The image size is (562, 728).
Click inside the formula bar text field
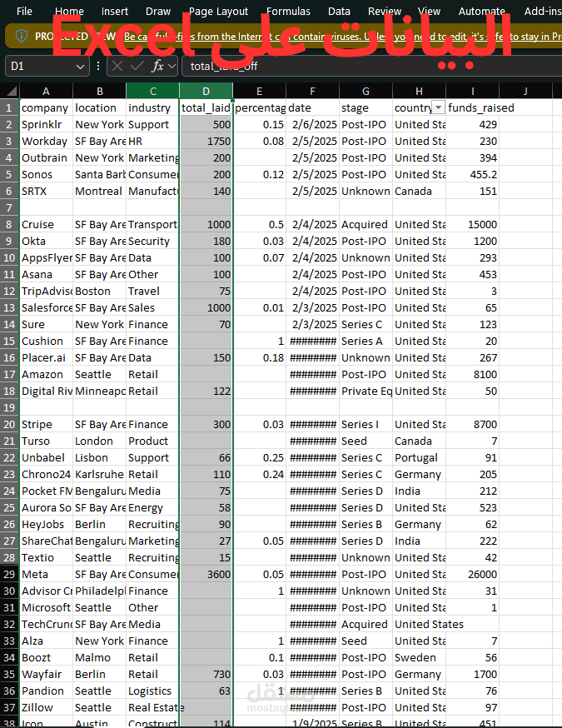click(x=372, y=66)
